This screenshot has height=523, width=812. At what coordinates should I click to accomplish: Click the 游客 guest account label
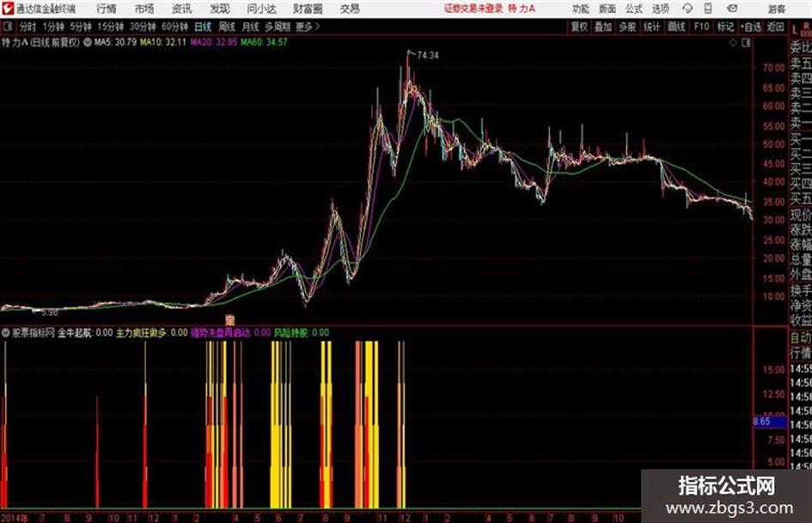point(777,9)
